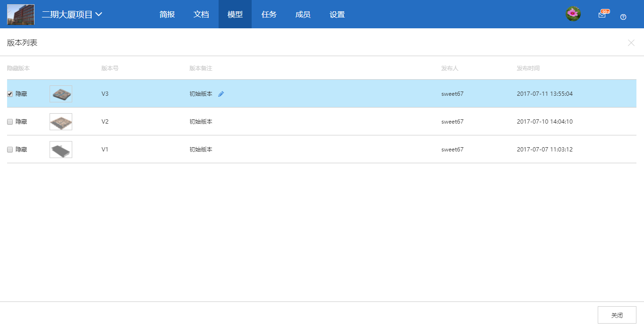Click the 关闭 button
644x326 pixels.
point(617,315)
